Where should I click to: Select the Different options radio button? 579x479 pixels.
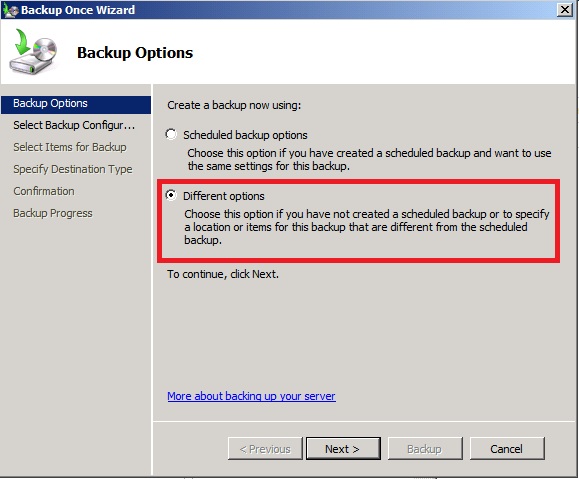(x=171, y=195)
